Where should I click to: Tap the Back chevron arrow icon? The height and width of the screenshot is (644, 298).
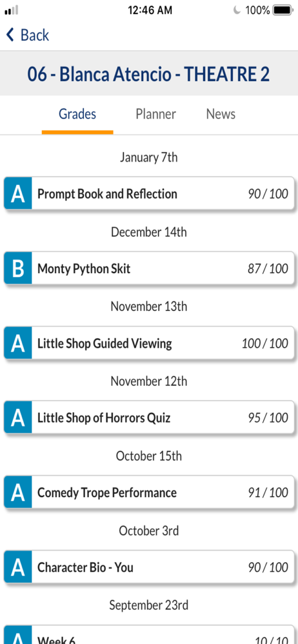10,35
